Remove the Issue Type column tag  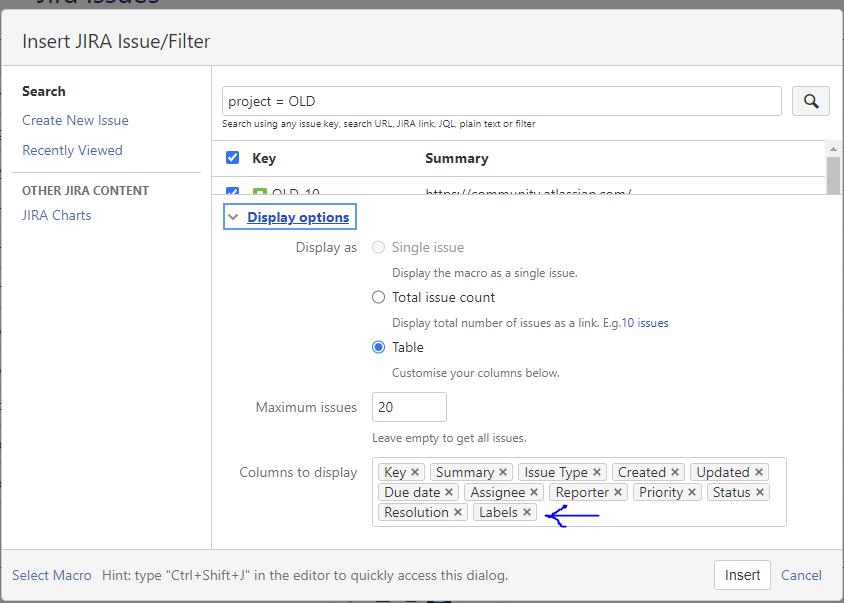tap(596, 472)
